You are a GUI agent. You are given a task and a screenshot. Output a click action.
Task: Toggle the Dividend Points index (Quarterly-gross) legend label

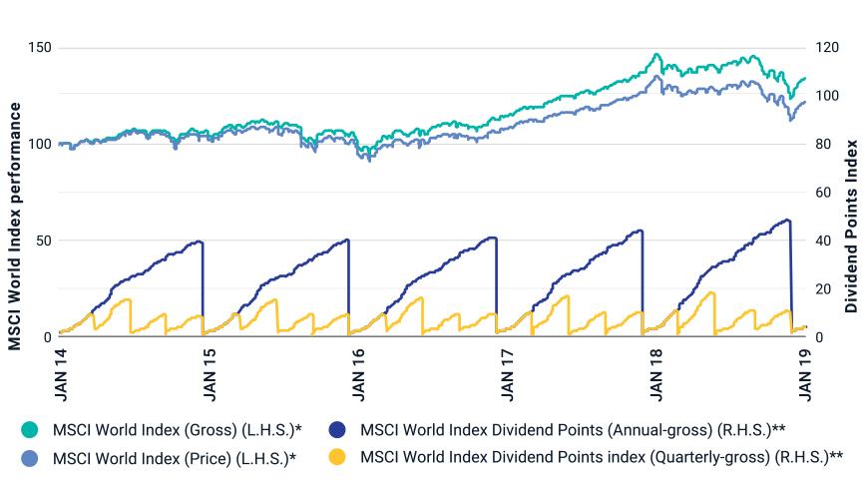[602, 457]
